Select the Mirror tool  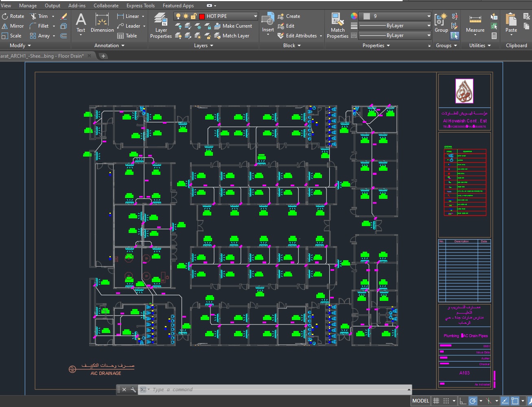click(x=13, y=26)
